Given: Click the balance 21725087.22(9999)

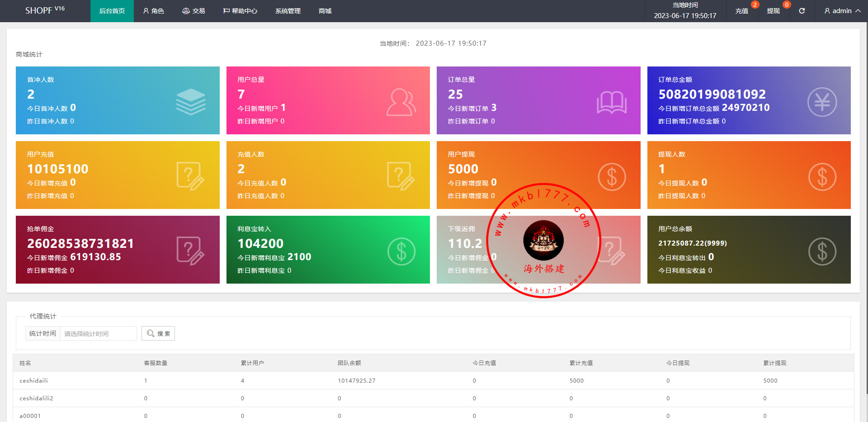Looking at the screenshot, I should [693, 243].
